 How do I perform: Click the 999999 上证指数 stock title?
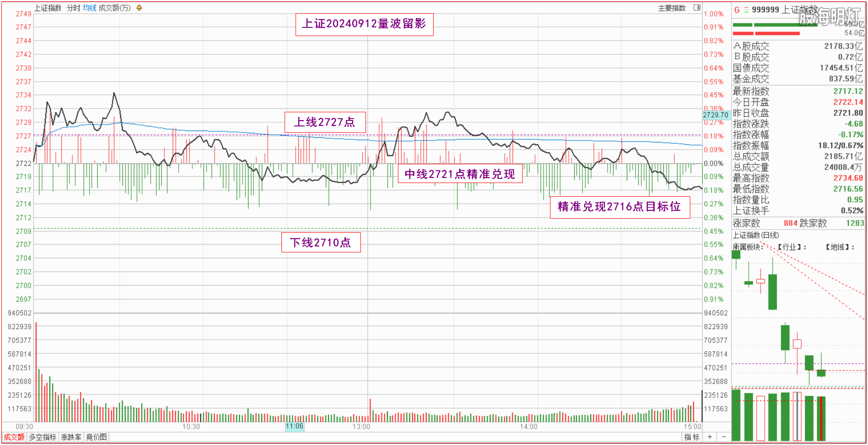click(x=784, y=10)
